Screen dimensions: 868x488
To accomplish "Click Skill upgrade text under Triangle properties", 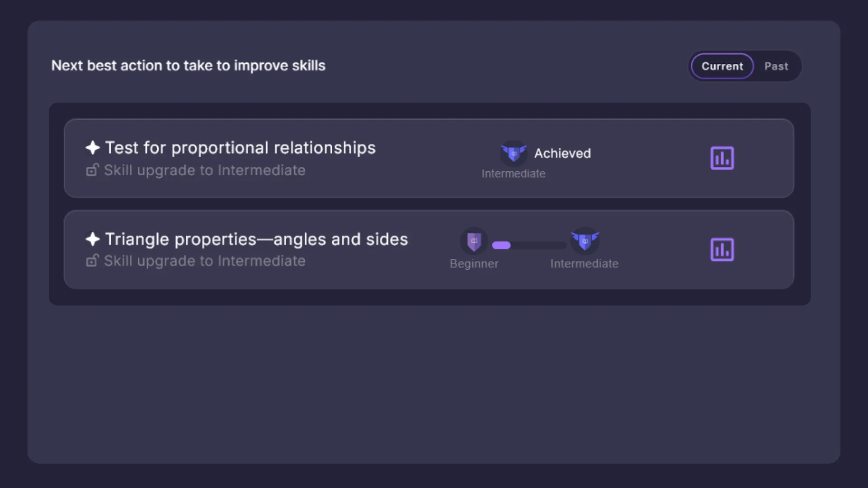I will pos(204,261).
